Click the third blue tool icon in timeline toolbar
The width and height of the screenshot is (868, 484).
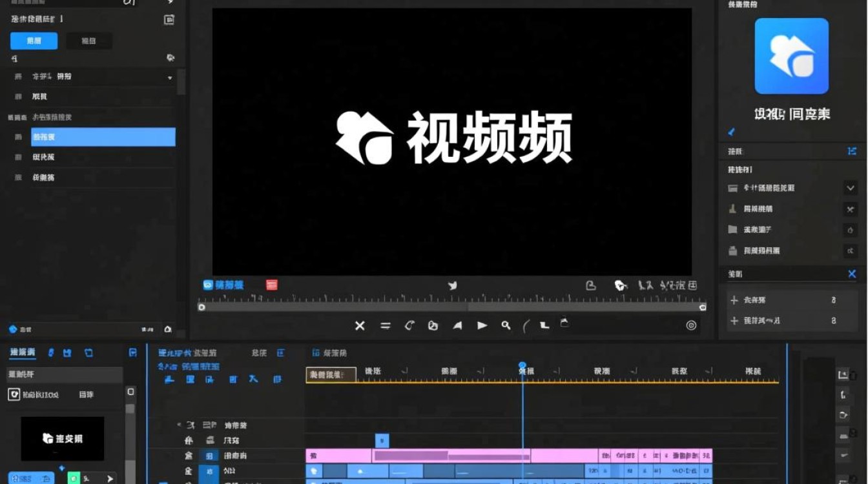(x=210, y=379)
